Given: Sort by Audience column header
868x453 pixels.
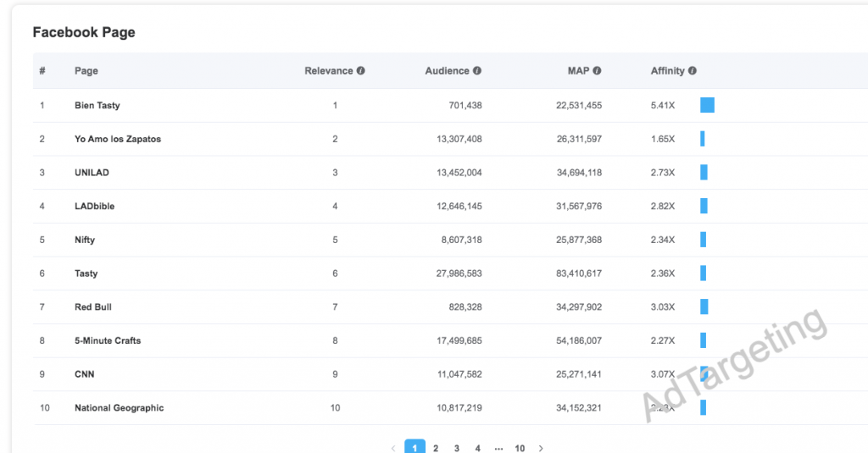Looking at the screenshot, I should tap(448, 71).
